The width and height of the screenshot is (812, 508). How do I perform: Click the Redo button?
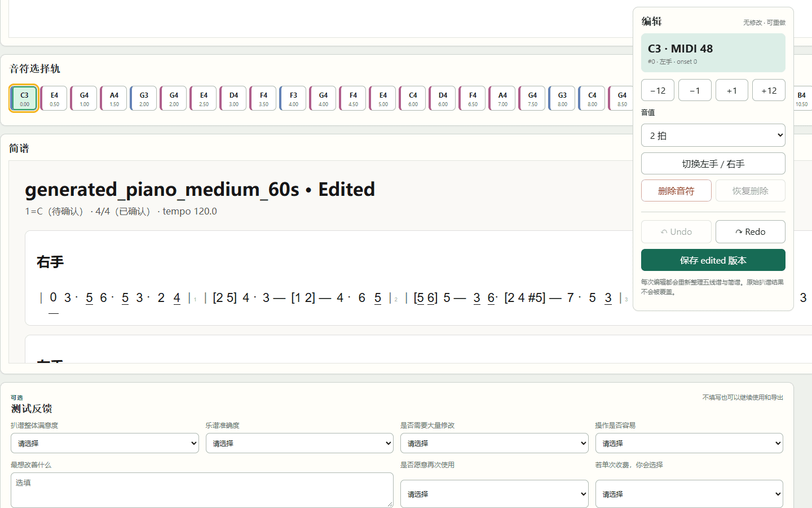(x=751, y=231)
